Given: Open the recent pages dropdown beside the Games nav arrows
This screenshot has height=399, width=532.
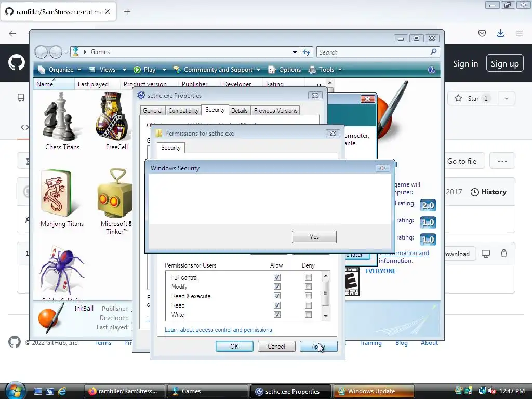Looking at the screenshot, I should tap(66, 52).
